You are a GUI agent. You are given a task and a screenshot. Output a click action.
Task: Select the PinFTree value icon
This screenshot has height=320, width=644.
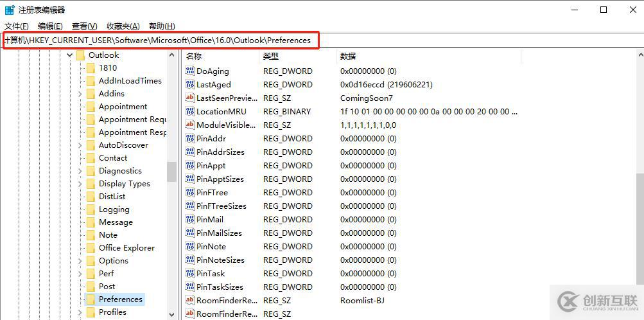point(190,192)
